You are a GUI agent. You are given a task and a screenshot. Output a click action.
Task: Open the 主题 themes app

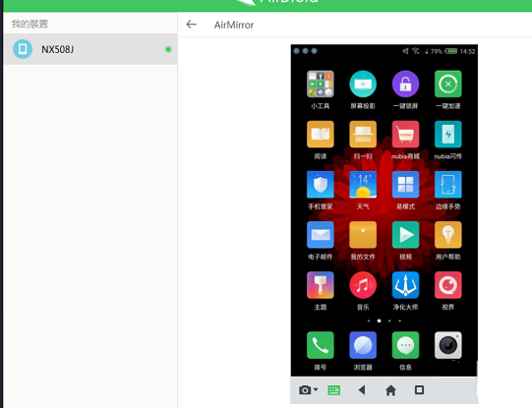click(321, 285)
